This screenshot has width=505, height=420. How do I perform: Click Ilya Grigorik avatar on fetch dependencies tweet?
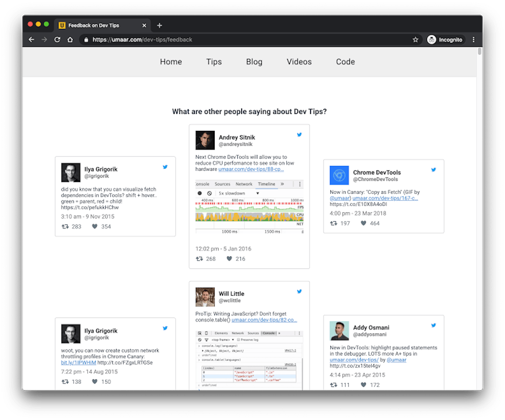tap(71, 172)
